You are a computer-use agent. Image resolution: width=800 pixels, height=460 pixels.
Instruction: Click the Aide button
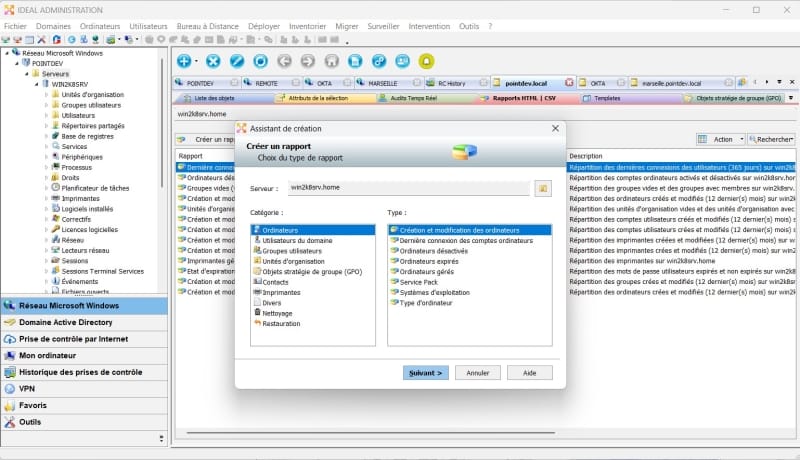tap(530, 373)
